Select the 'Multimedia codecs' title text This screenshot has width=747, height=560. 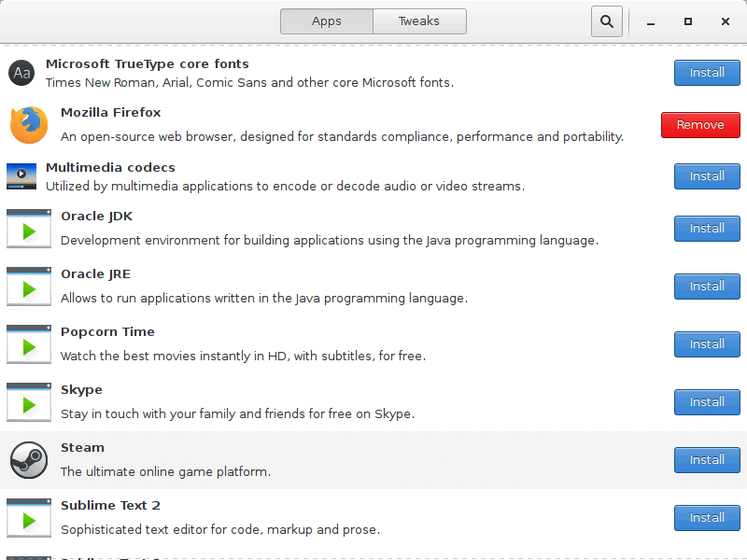pos(110,168)
